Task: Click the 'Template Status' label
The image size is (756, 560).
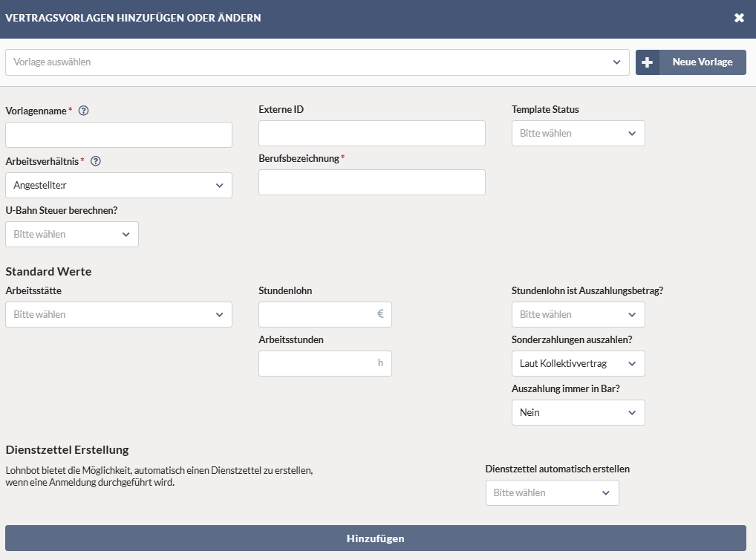Action: (x=545, y=109)
